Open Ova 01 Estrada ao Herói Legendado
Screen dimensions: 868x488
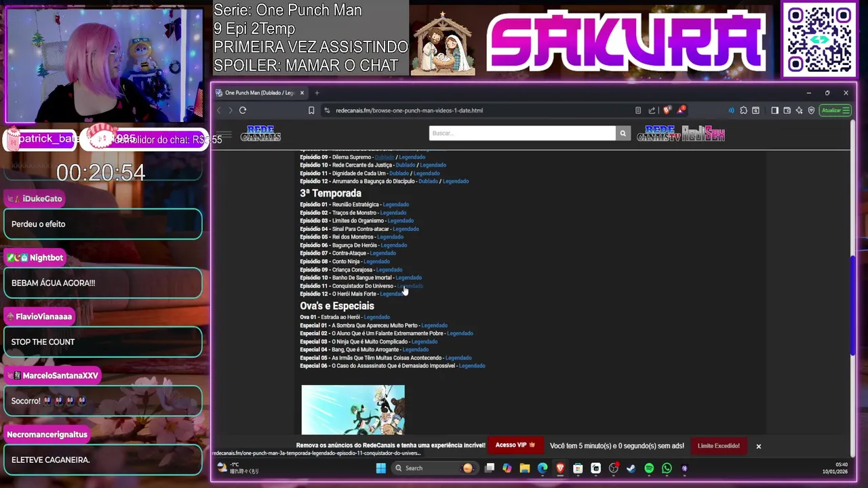coord(376,317)
